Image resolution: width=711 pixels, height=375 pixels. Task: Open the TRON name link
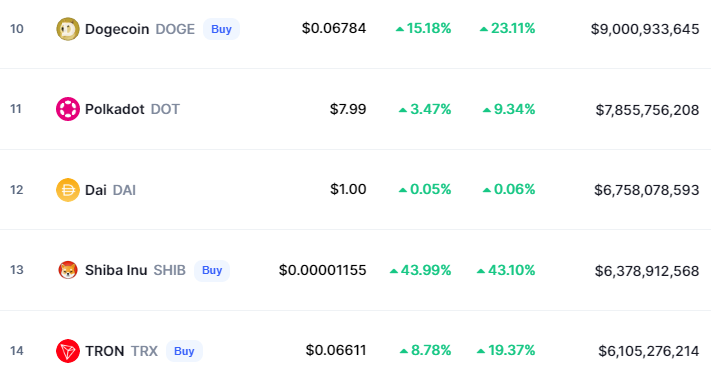click(x=104, y=351)
